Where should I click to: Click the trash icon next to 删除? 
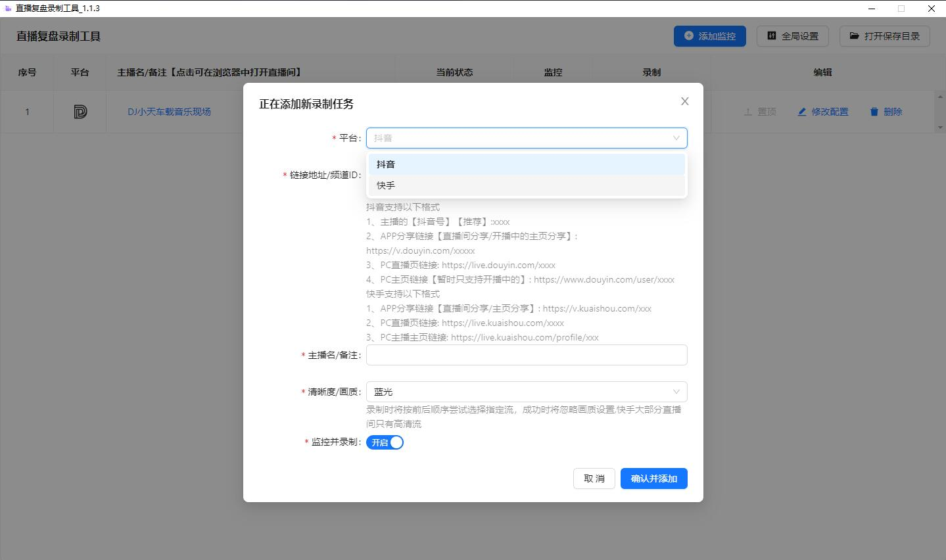click(874, 112)
